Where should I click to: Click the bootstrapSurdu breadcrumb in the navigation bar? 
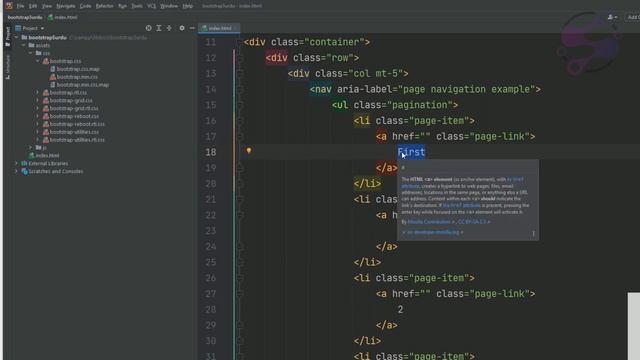25,18
